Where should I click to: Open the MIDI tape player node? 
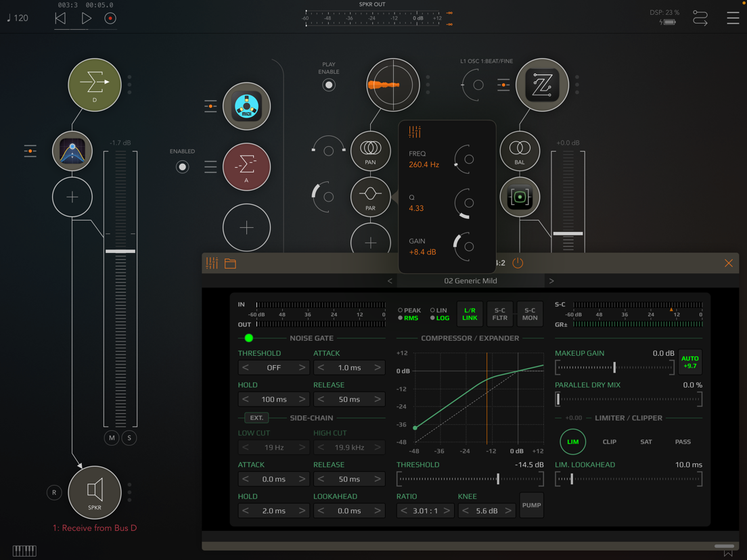[247, 106]
